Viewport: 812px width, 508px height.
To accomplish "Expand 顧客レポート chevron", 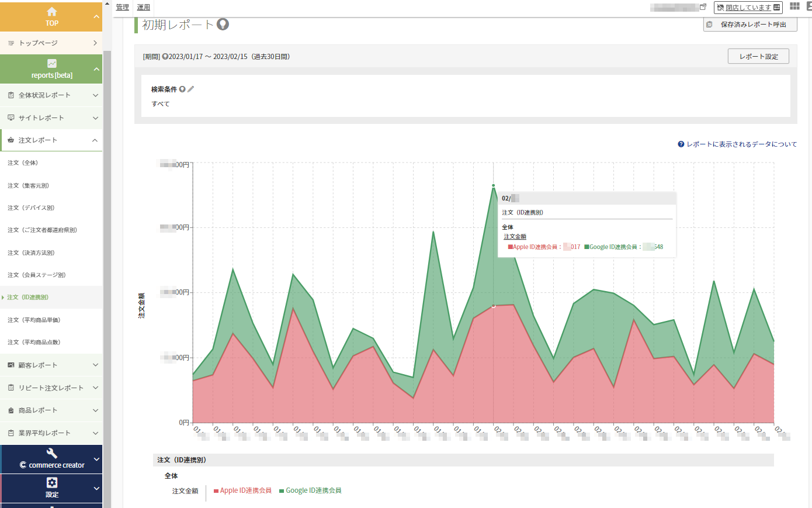I will pos(95,365).
